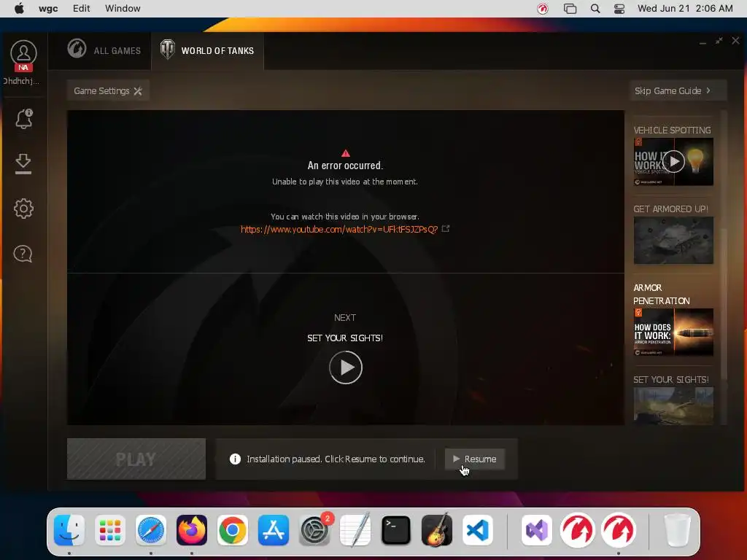This screenshot has width=747, height=560.
Task: Open TextEdit from the Dock
Action: 355,530
